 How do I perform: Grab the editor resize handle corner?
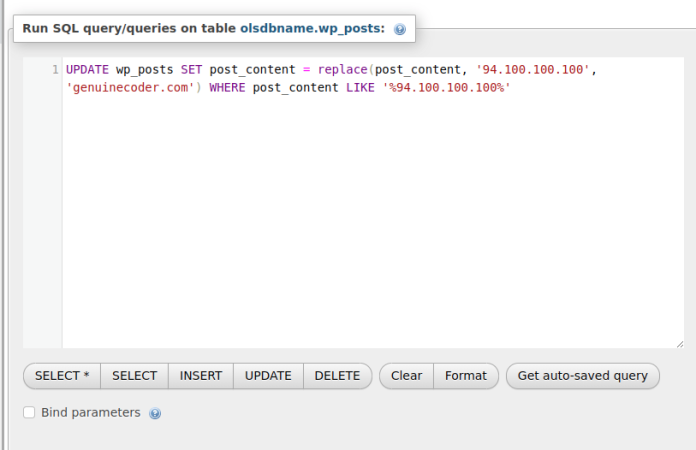(x=679, y=343)
